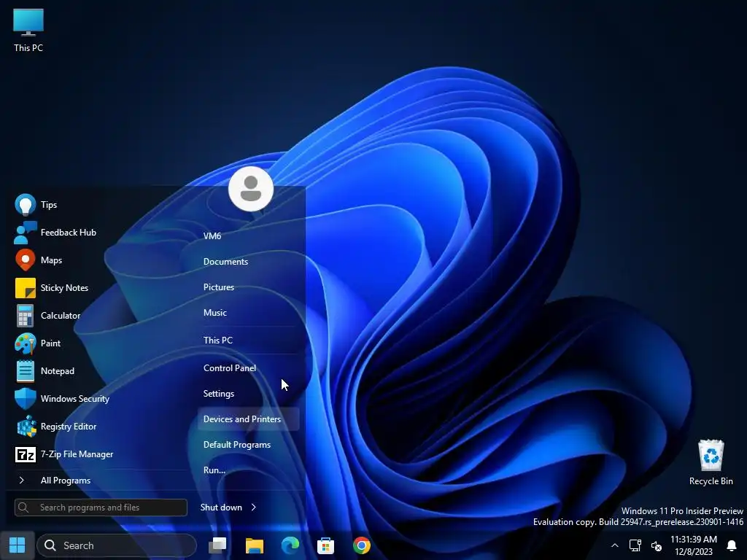Open Windows Security shield icon
Screen dimensions: 747x560
coord(26,399)
